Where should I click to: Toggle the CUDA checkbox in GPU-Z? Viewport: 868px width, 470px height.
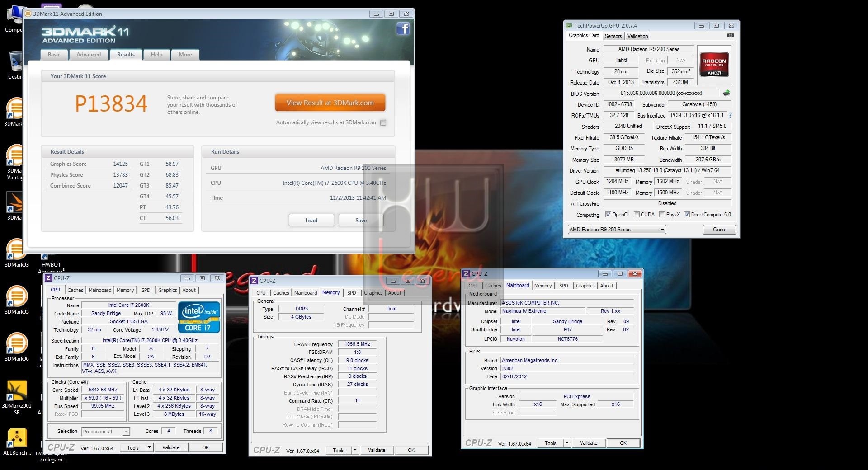(x=637, y=215)
